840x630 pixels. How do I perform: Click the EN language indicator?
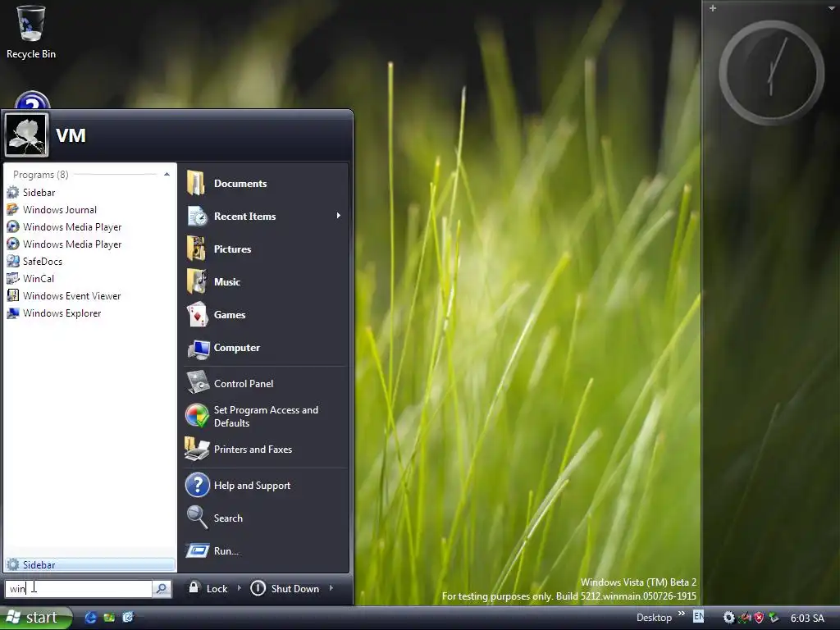click(x=699, y=616)
